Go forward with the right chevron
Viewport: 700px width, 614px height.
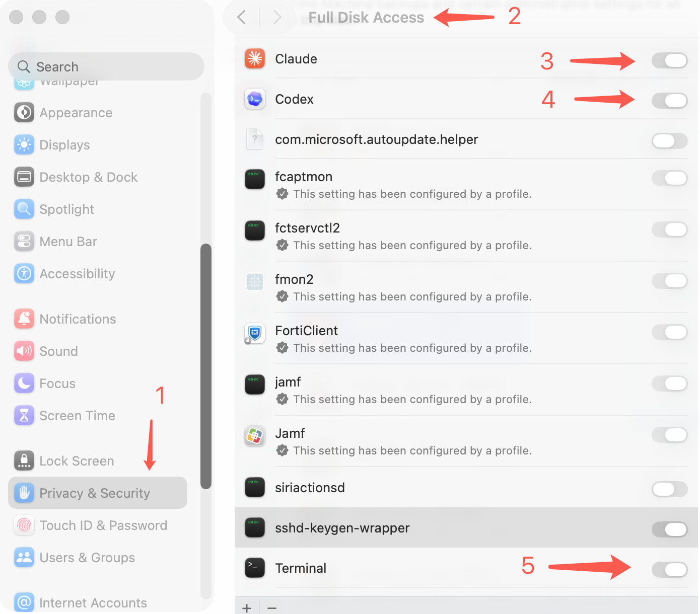(x=276, y=17)
